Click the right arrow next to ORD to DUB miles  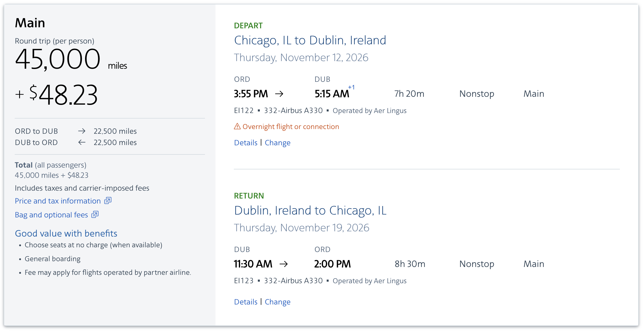[82, 131]
